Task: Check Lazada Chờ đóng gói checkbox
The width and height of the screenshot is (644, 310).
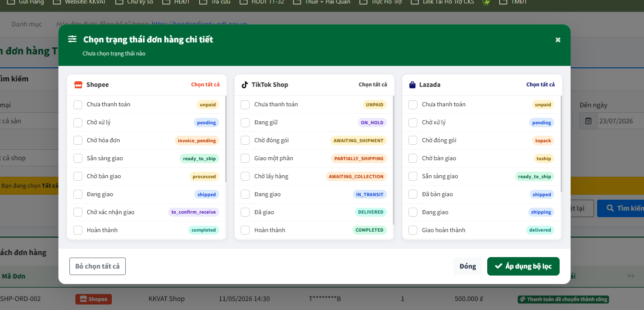Action: pyautogui.click(x=413, y=141)
